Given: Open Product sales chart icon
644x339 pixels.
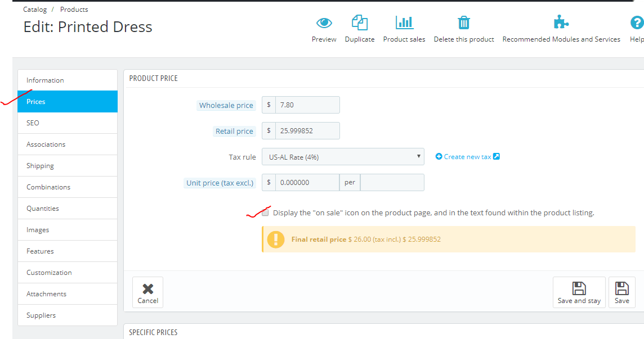Looking at the screenshot, I should [x=404, y=22].
